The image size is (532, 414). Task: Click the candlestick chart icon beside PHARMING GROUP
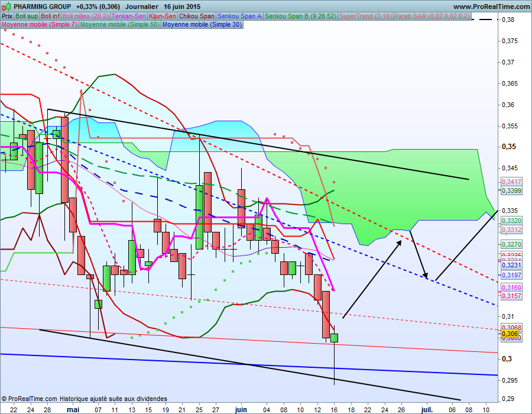point(7,7)
